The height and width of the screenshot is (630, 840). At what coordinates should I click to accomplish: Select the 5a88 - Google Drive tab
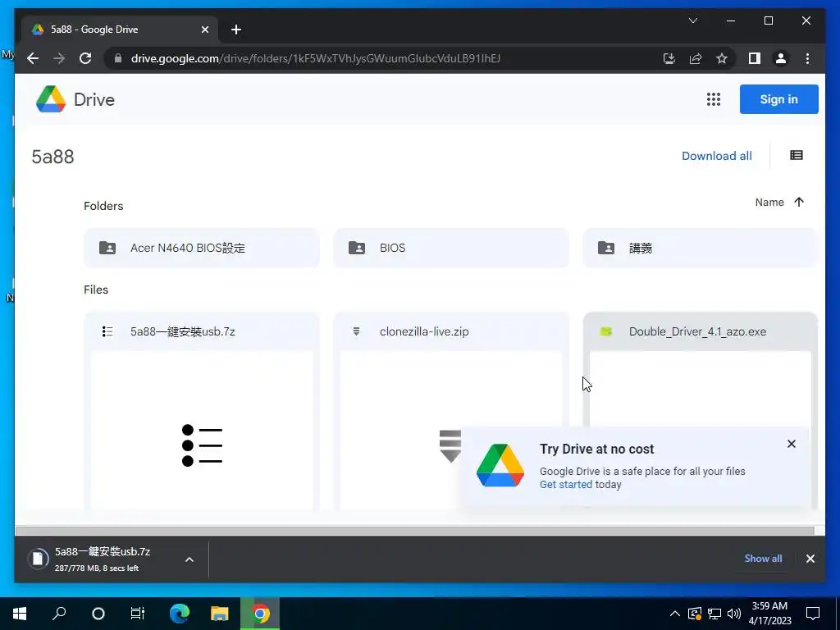click(x=120, y=30)
